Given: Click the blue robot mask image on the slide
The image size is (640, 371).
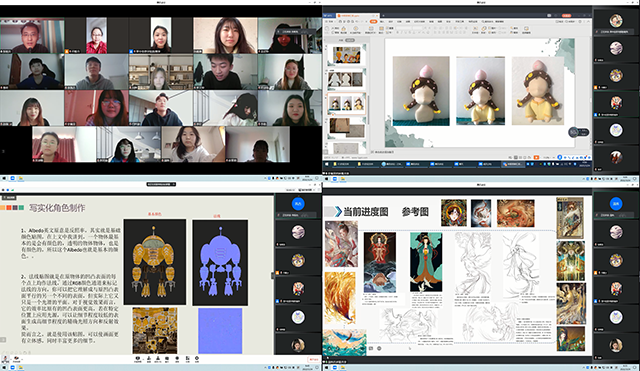Looking at the screenshot, I should (220, 262).
